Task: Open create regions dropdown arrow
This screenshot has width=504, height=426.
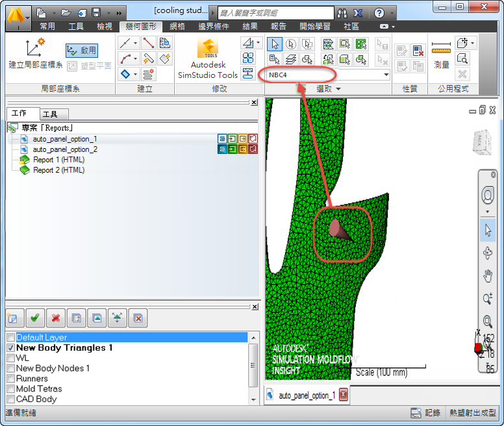Action: 135,75
